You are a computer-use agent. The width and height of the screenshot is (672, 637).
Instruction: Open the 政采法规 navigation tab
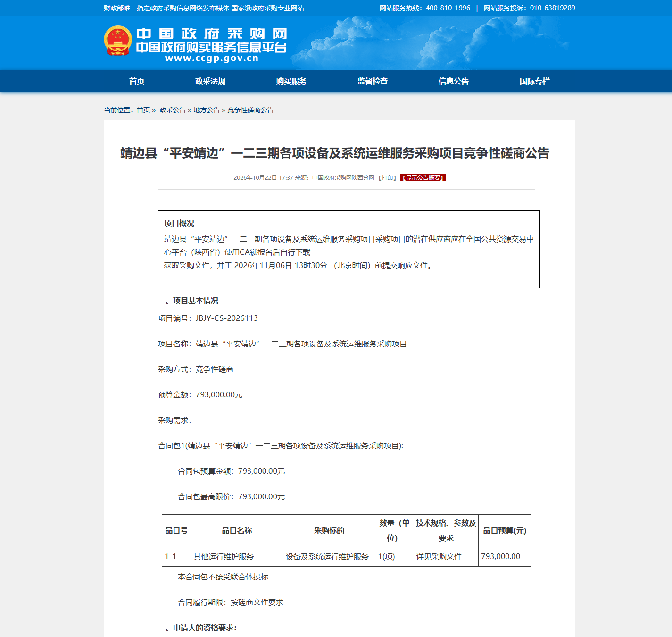[210, 81]
